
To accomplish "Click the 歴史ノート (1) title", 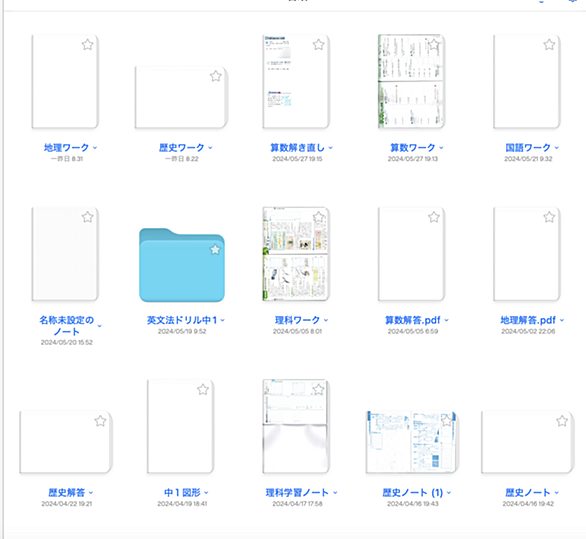I will (x=413, y=493).
